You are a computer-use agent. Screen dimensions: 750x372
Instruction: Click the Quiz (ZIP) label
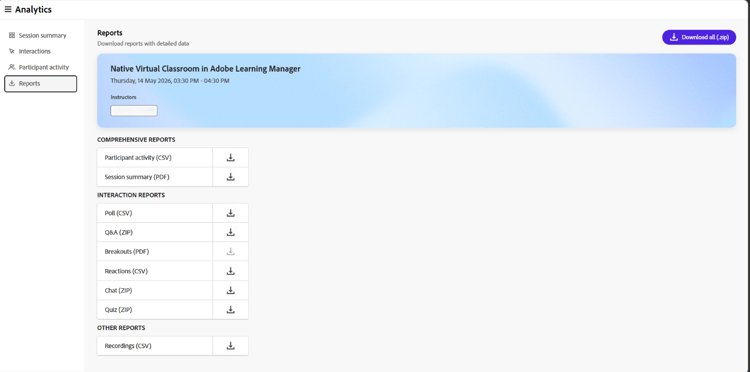tap(118, 310)
